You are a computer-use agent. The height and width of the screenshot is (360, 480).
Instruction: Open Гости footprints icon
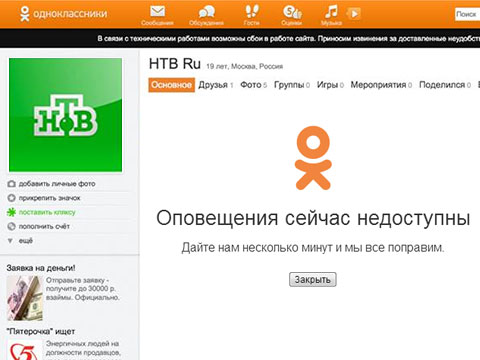pyautogui.click(x=252, y=11)
